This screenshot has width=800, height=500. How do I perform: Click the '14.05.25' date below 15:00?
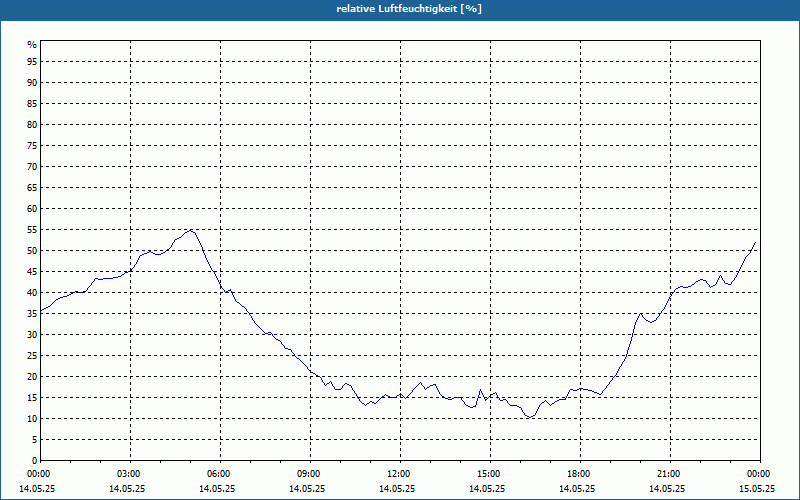(x=487, y=488)
